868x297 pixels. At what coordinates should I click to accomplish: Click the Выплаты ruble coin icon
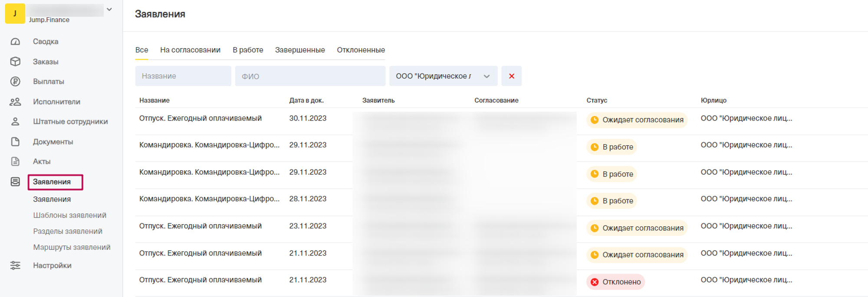[15, 82]
